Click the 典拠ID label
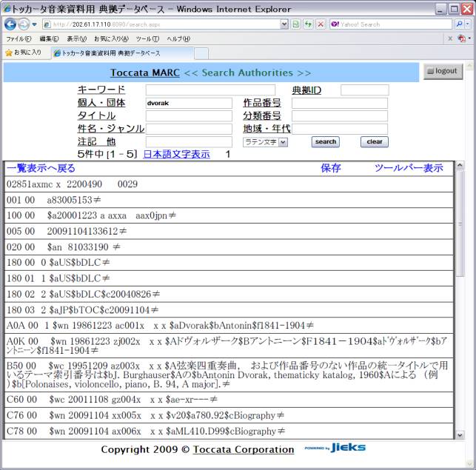Viewport: 476px width, 470px height. [306, 90]
